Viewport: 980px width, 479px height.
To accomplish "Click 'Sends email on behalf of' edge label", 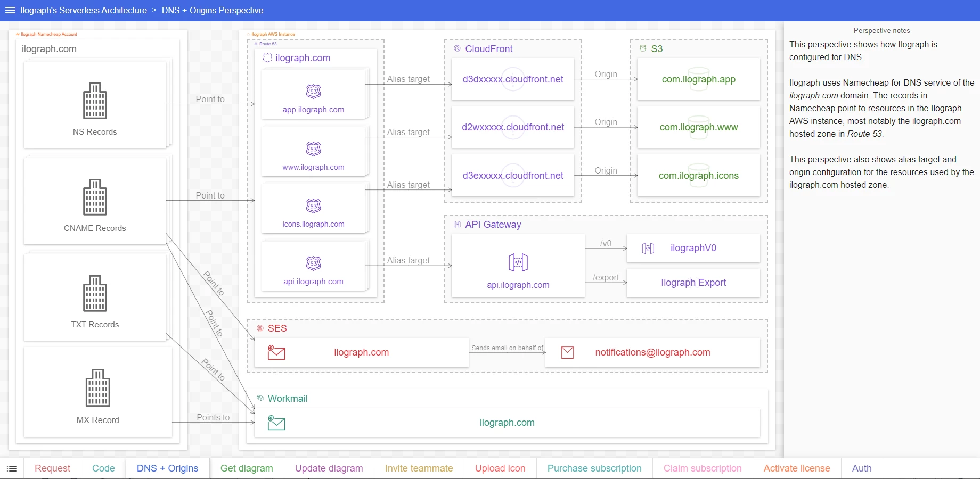I will (507, 348).
